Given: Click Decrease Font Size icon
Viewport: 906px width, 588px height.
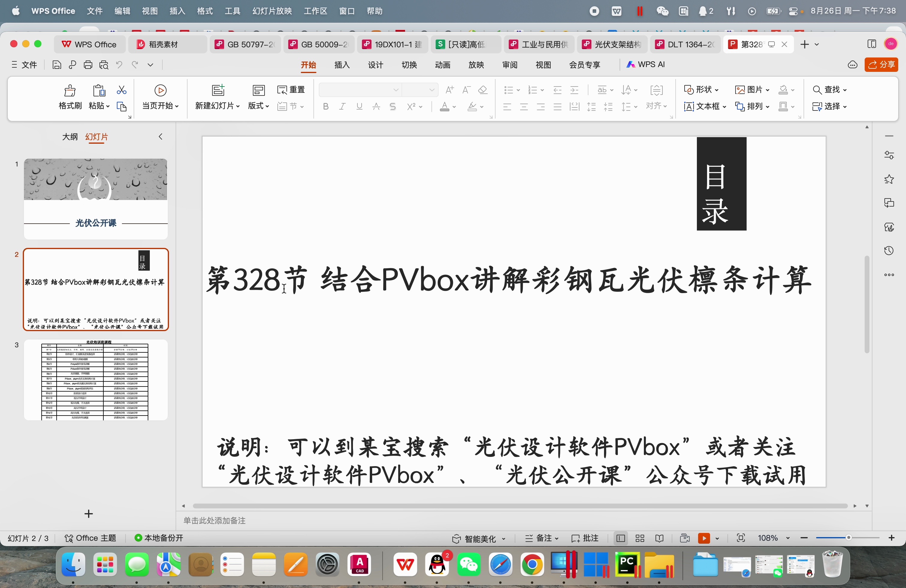Looking at the screenshot, I should [x=466, y=90].
